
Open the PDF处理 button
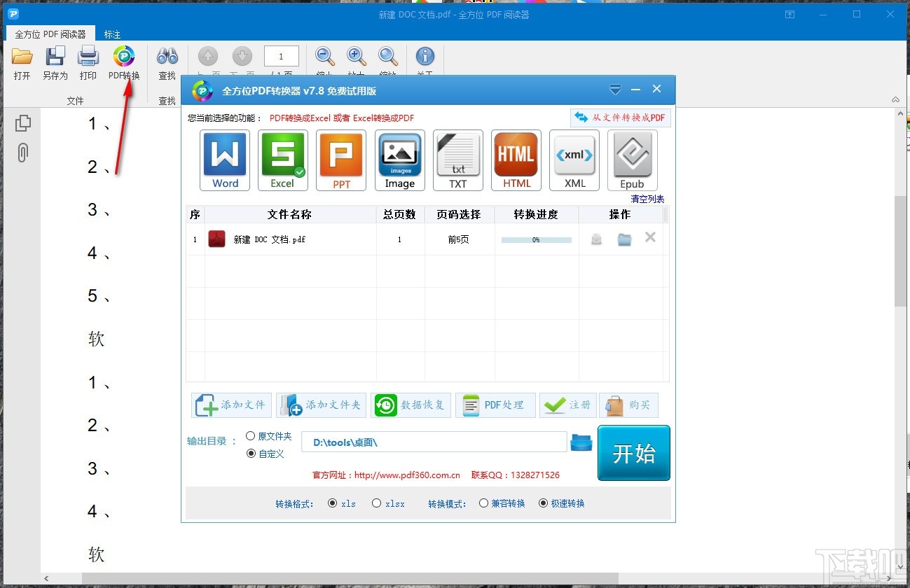495,405
